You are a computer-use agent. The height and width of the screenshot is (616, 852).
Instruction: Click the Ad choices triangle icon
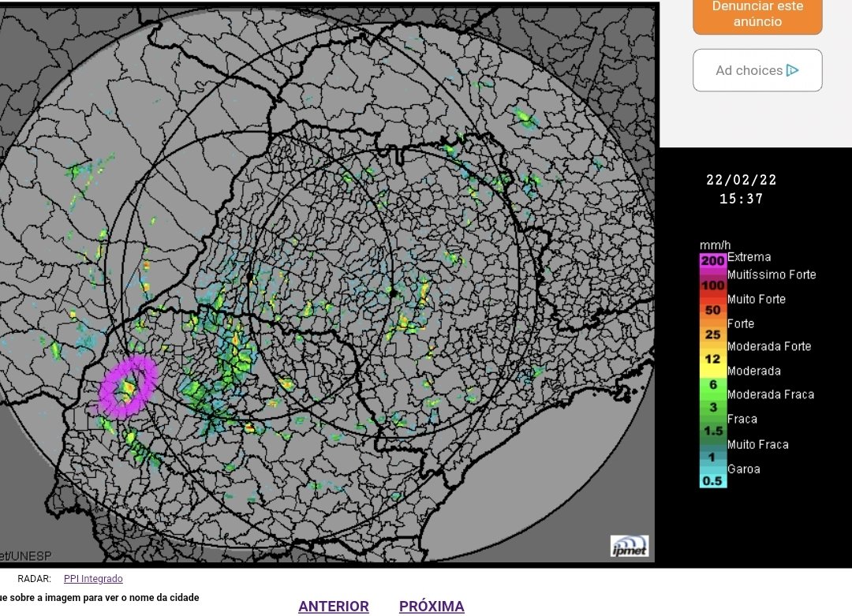(793, 70)
